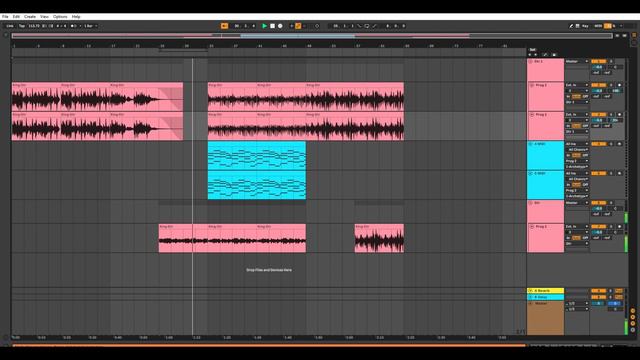
Task: Click the Set locator button
Action: pyautogui.click(x=532, y=49)
